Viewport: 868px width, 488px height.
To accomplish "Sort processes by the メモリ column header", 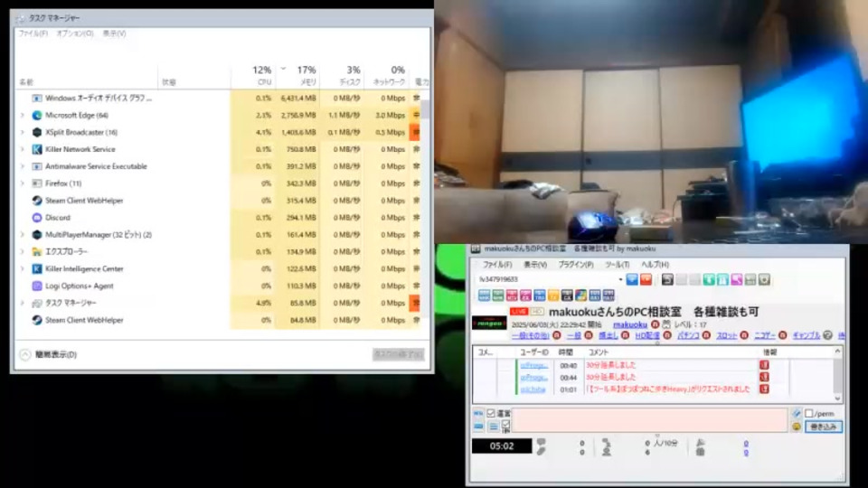I will pos(297,76).
